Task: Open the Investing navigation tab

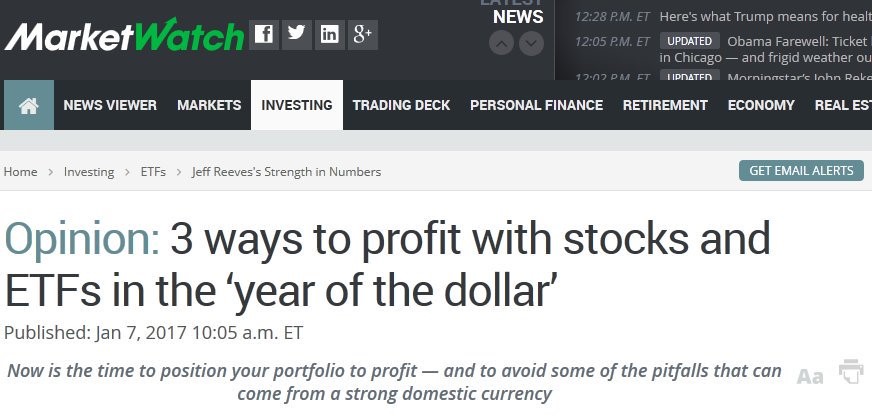Action: [x=296, y=105]
